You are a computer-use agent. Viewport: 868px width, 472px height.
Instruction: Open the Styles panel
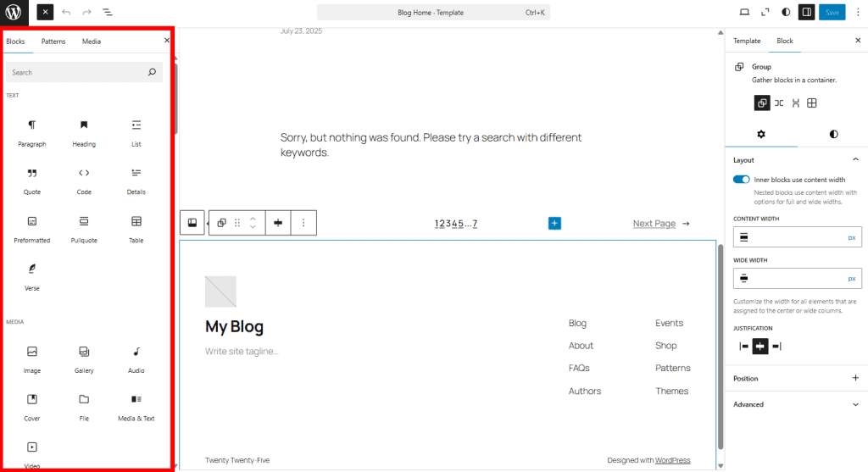coord(786,12)
